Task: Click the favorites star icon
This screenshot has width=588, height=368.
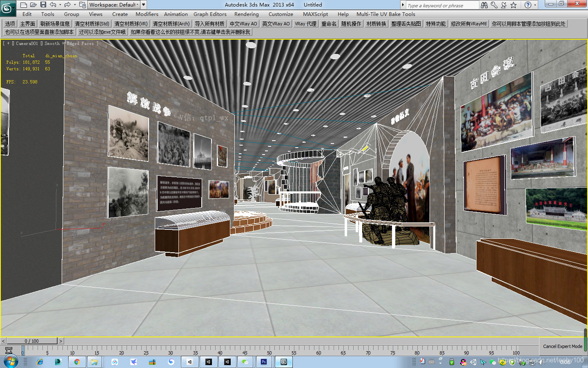Action: tap(513, 5)
